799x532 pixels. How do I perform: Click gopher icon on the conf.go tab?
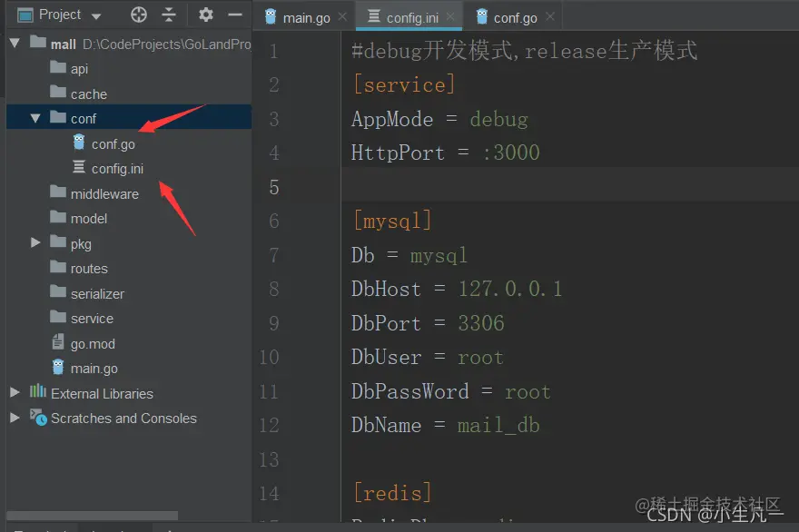click(481, 16)
